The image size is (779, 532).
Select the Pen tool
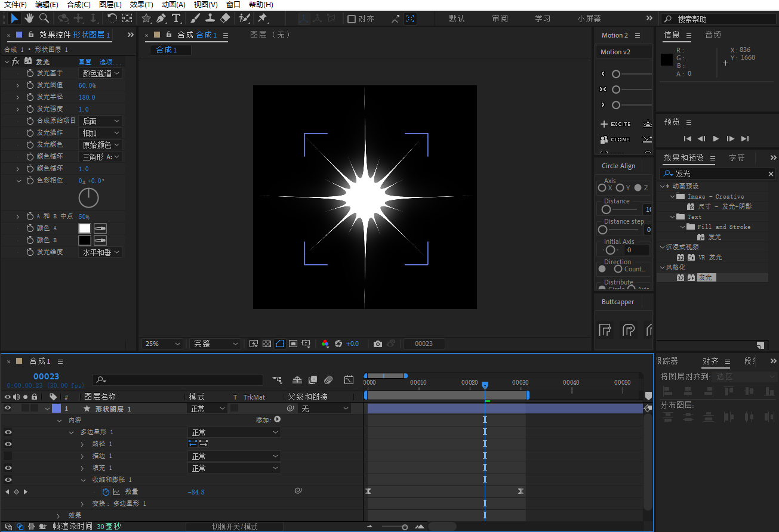161,18
